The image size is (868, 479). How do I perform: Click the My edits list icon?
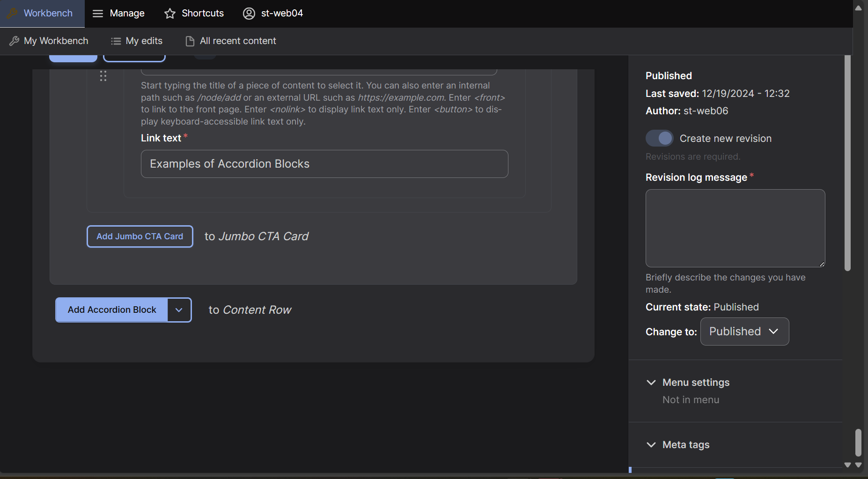point(116,41)
